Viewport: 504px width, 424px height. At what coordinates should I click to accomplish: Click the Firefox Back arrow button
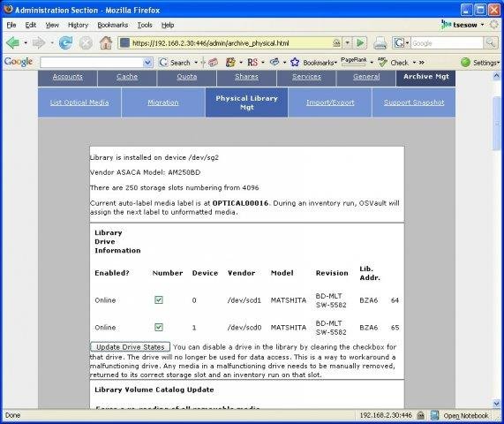[12, 42]
